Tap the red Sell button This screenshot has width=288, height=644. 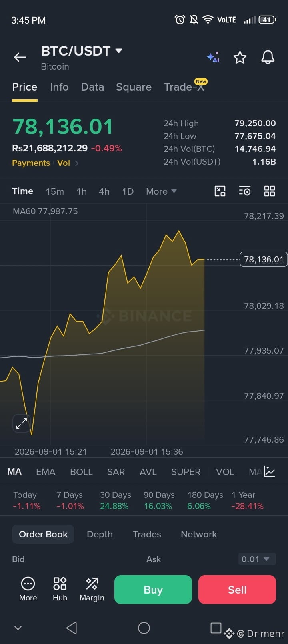pyautogui.click(x=237, y=590)
